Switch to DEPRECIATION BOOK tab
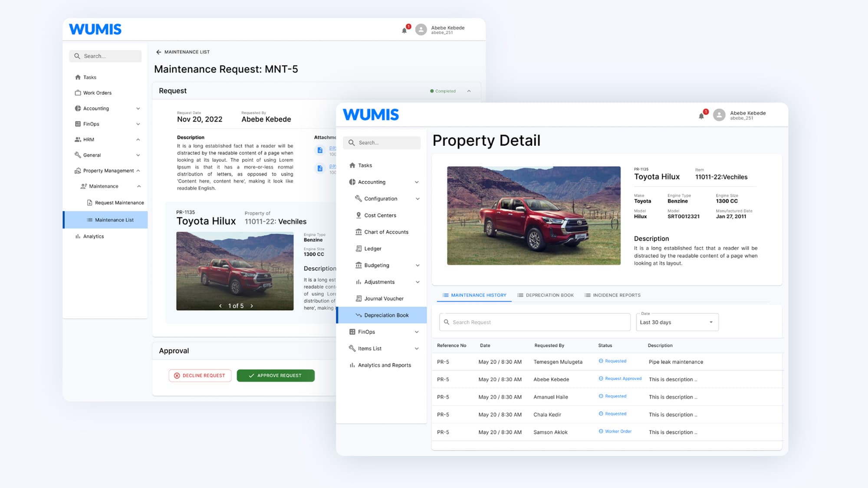 click(x=546, y=295)
